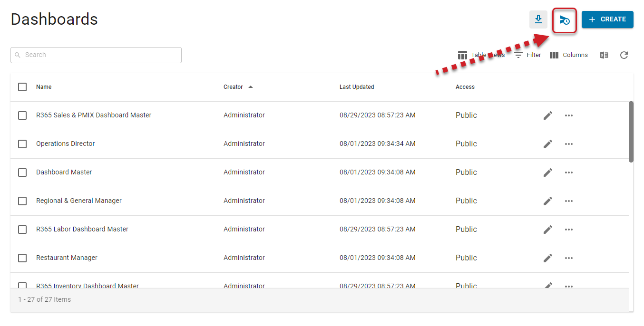Sort by the Creator column header
The image size is (644, 326).
point(233,87)
